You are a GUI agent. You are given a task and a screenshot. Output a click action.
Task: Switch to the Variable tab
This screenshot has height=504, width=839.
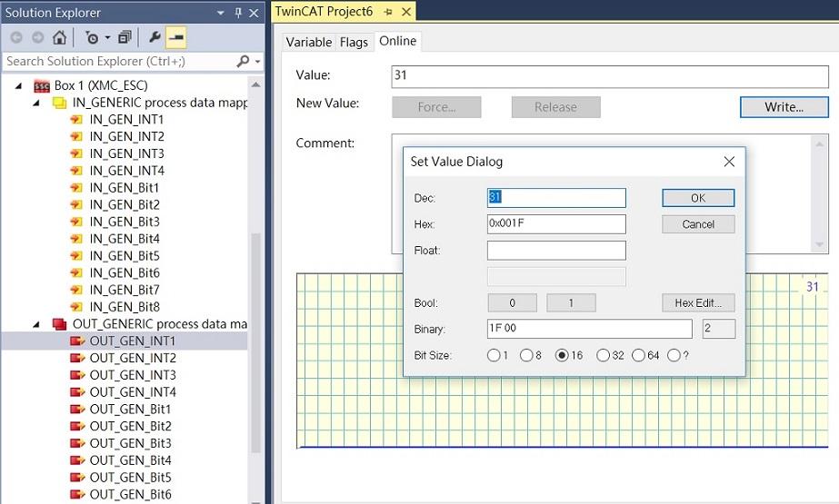pos(308,43)
